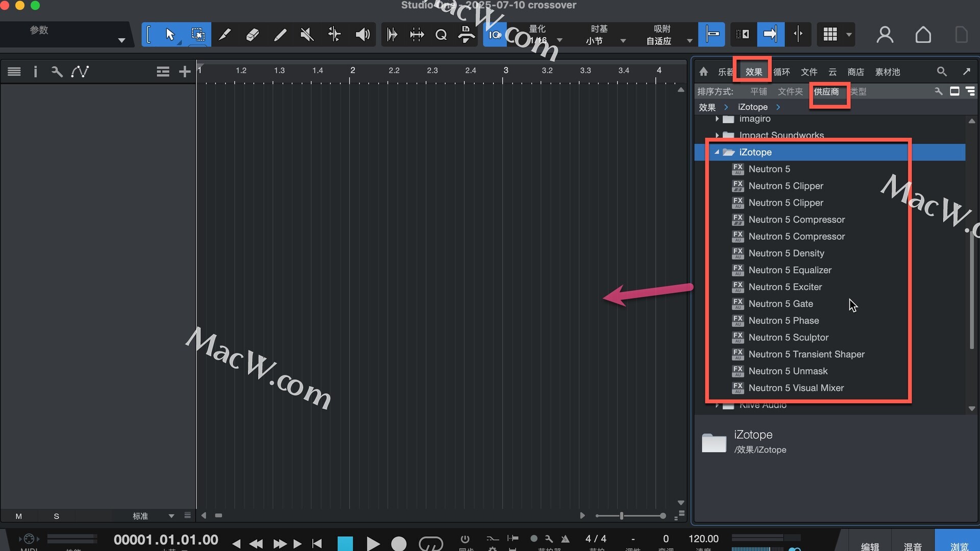Switch to the 效果 effects tab
Viewport: 980px width, 551px height.
click(x=753, y=72)
